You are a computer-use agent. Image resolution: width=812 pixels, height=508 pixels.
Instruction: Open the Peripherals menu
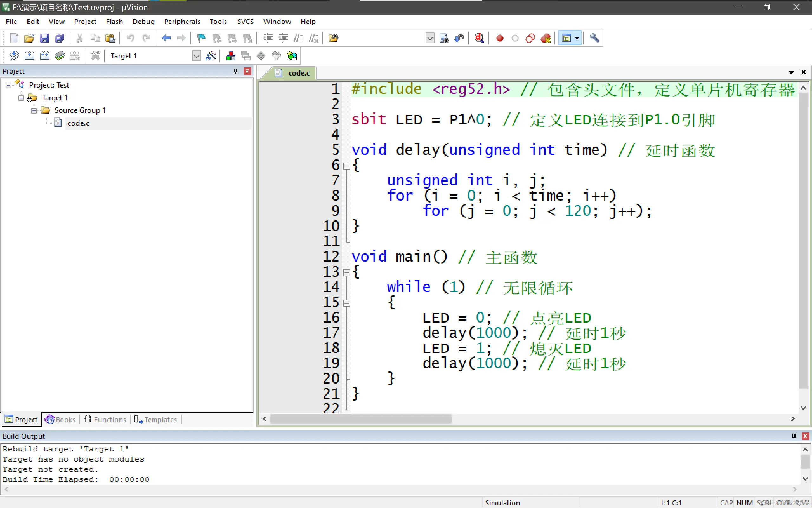pos(182,22)
